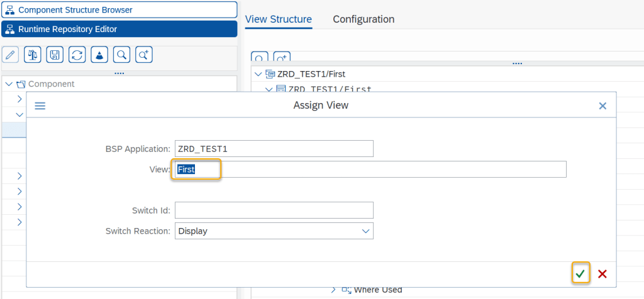Click the floppy disk save icon
This screenshot has height=299, width=644.
pos(55,55)
